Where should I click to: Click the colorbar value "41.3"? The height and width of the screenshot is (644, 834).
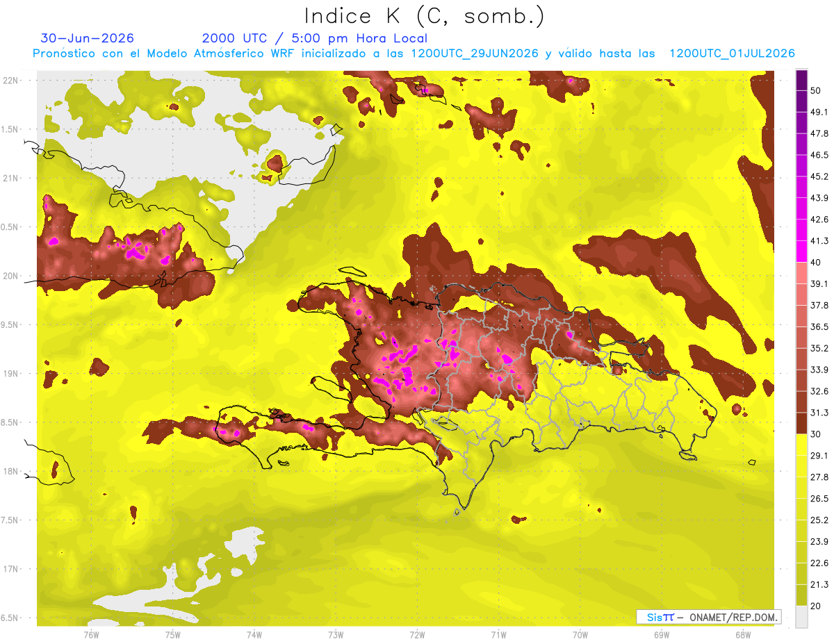819,241
